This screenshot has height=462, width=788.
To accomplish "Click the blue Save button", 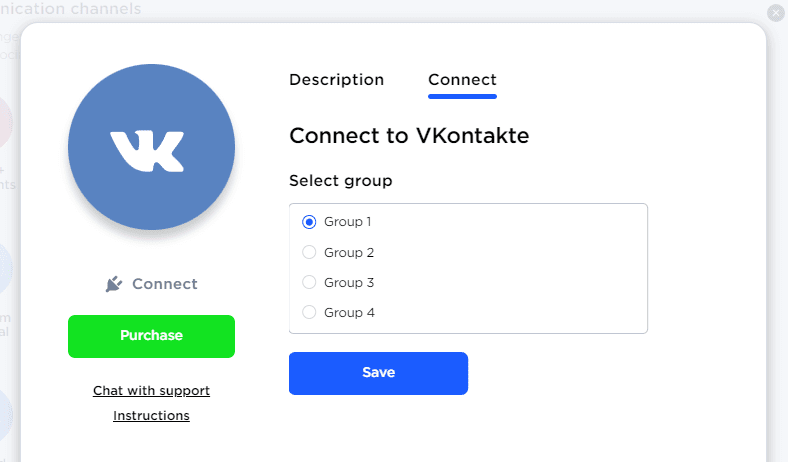I will coord(378,373).
